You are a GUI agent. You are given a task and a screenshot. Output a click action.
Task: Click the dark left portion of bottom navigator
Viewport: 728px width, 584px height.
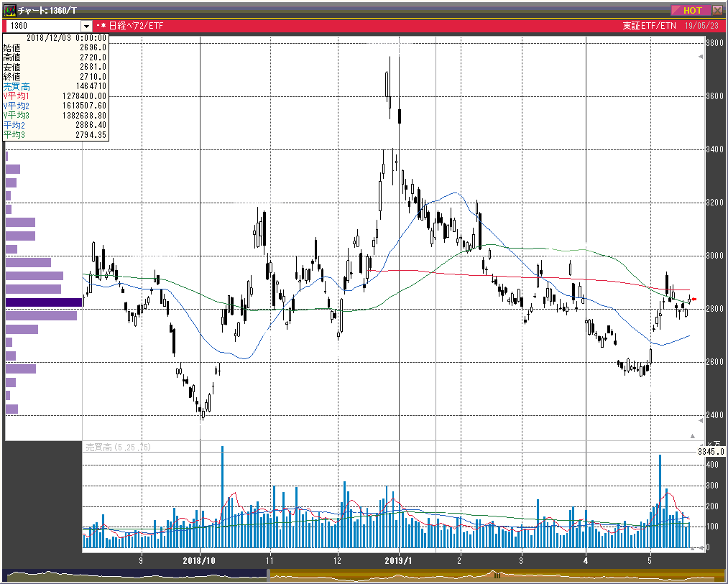(134, 575)
